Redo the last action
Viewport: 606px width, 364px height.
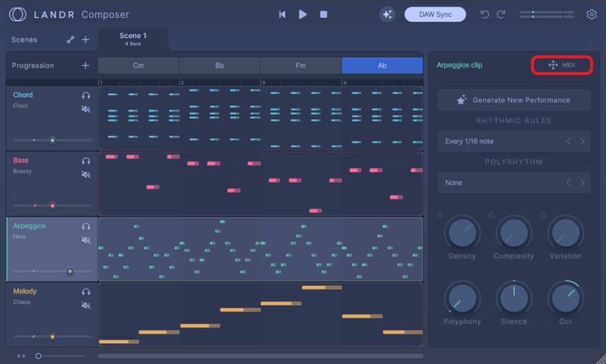tap(501, 14)
